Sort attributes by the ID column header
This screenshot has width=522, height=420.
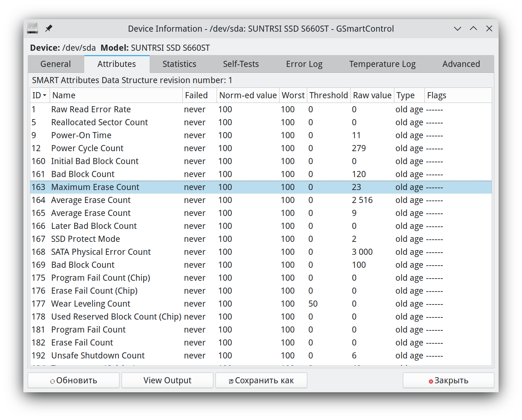[x=40, y=95]
